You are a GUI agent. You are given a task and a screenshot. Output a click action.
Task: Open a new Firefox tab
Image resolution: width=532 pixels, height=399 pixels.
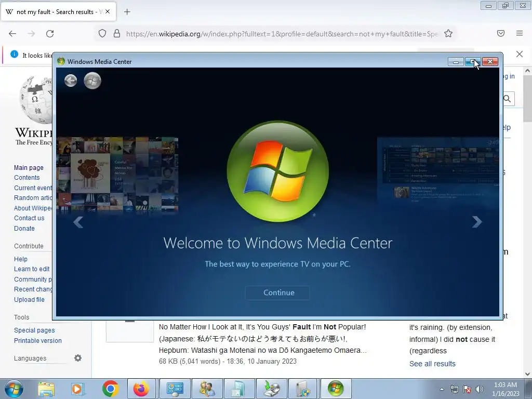click(x=127, y=12)
